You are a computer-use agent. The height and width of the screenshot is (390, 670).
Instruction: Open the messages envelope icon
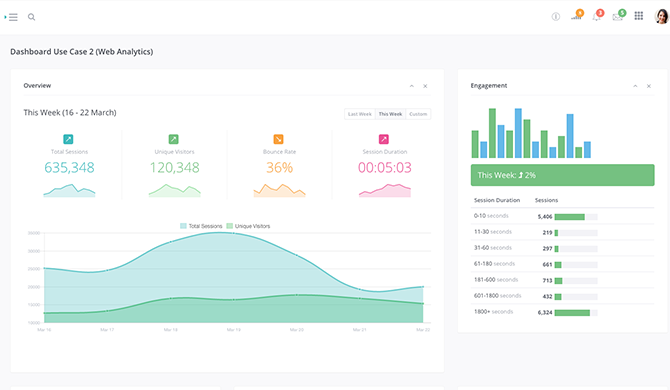(618, 16)
